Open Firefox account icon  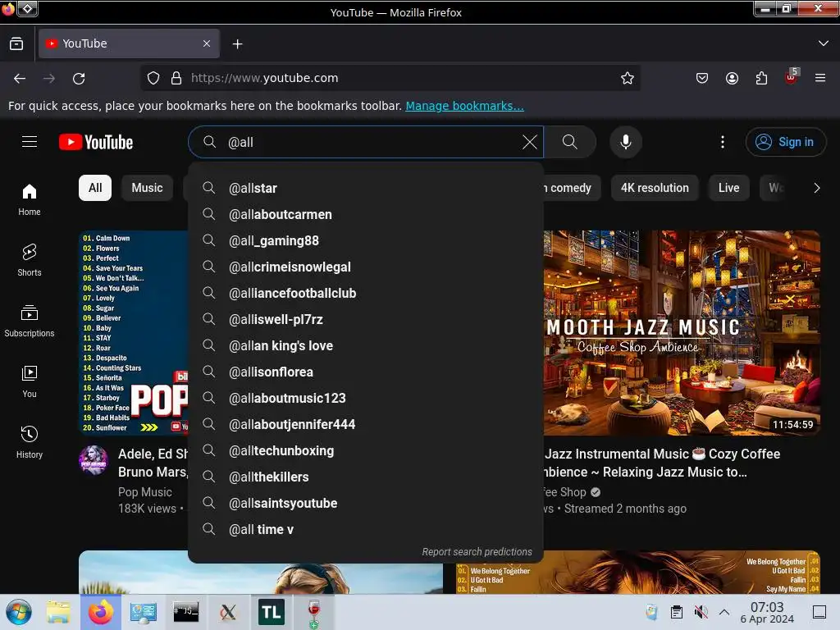click(732, 78)
